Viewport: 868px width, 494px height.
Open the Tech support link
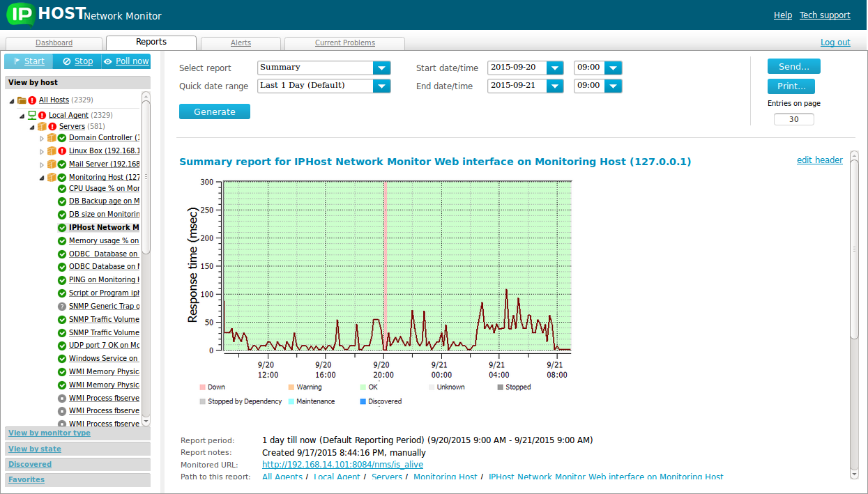tap(825, 15)
